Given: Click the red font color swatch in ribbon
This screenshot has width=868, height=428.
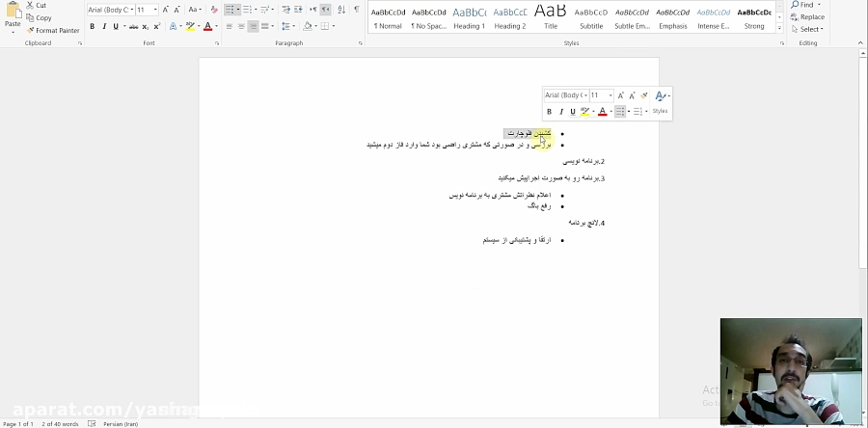Looking at the screenshot, I should click(x=207, y=26).
